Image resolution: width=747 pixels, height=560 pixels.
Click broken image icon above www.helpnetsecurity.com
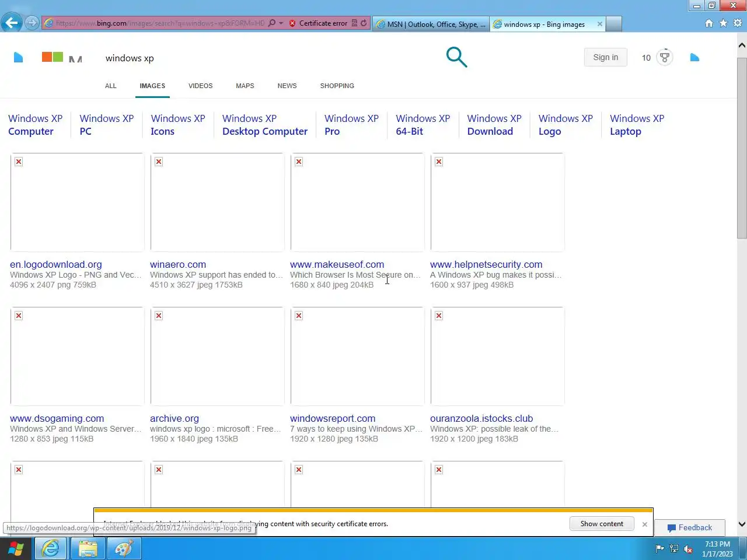coord(439,162)
